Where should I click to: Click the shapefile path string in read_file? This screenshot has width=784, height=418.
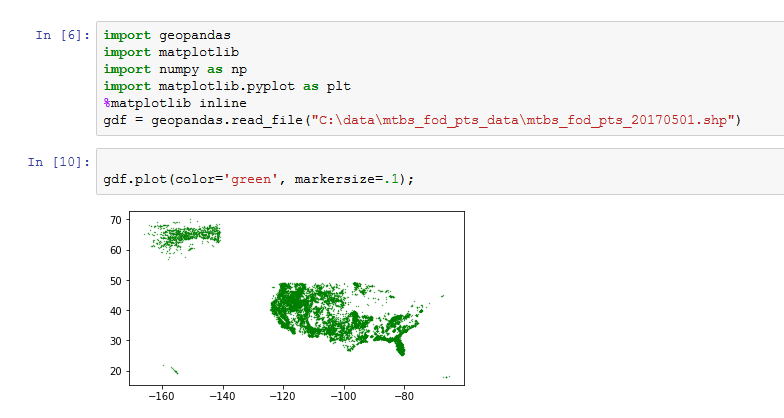(523, 120)
